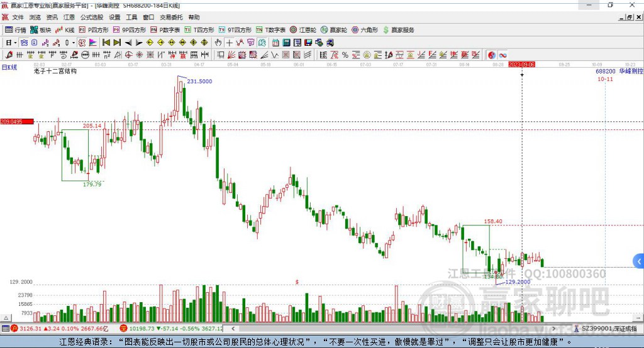Screen dimensions: 644x348
Task: Open the 公式选股 menu
Action: [x=92, y=17]
